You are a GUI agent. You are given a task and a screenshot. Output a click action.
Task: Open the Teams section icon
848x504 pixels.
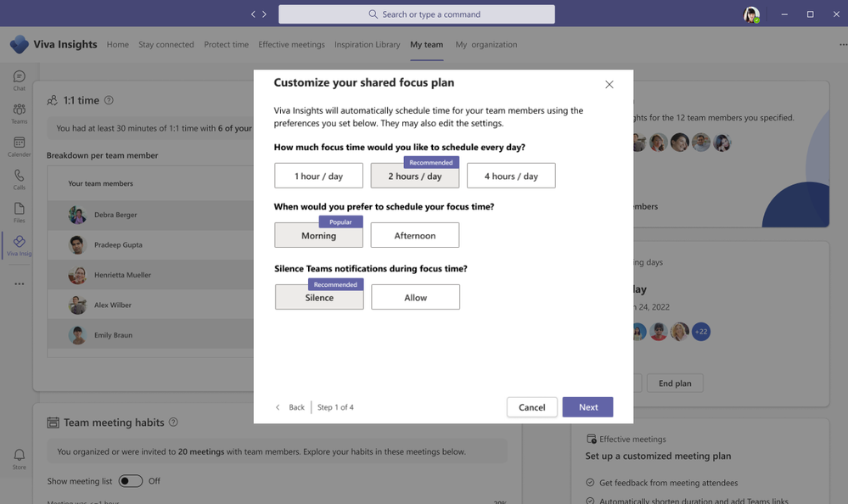point(19,113)
